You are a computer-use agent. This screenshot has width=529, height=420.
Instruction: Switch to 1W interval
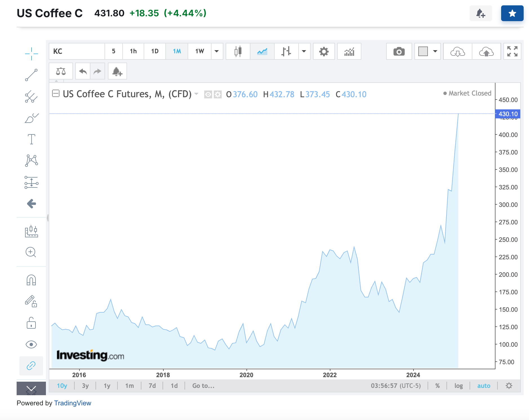(199, 52)
